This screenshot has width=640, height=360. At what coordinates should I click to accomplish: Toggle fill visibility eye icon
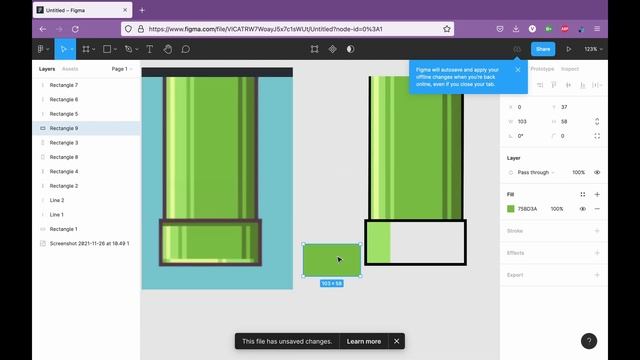pos(583,209)
